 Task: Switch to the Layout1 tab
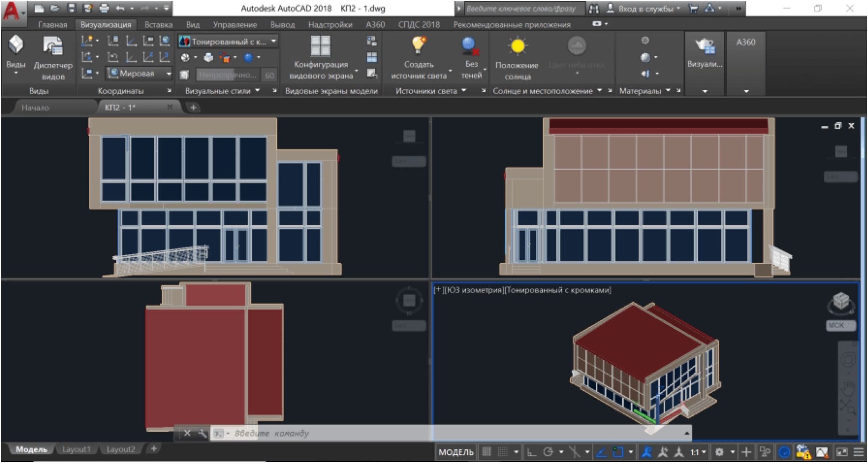point(76,449)
